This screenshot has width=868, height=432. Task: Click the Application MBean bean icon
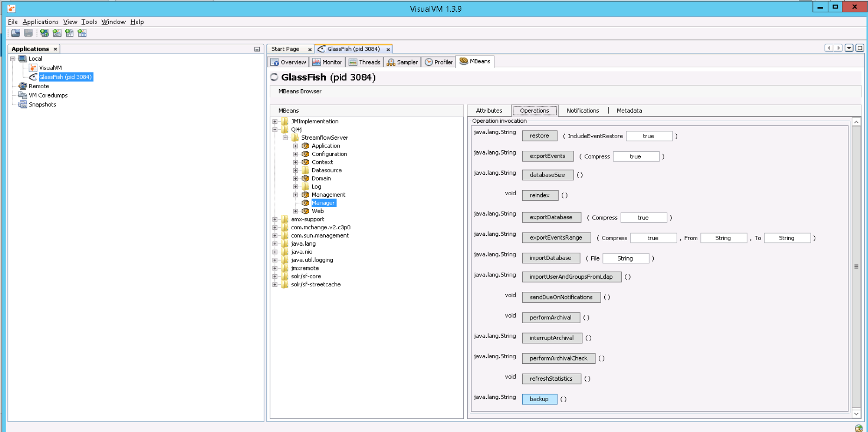point(305,146)
